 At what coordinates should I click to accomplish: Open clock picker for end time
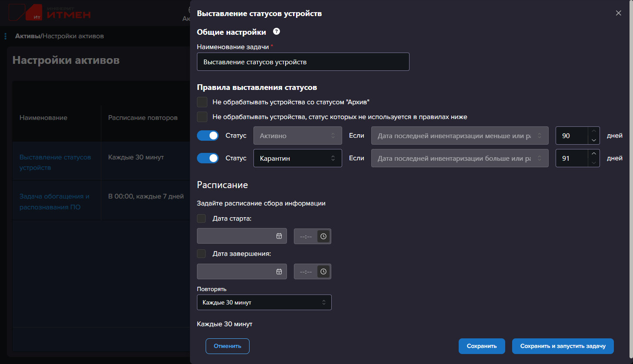pyautogui.click(x=323, y=271)
